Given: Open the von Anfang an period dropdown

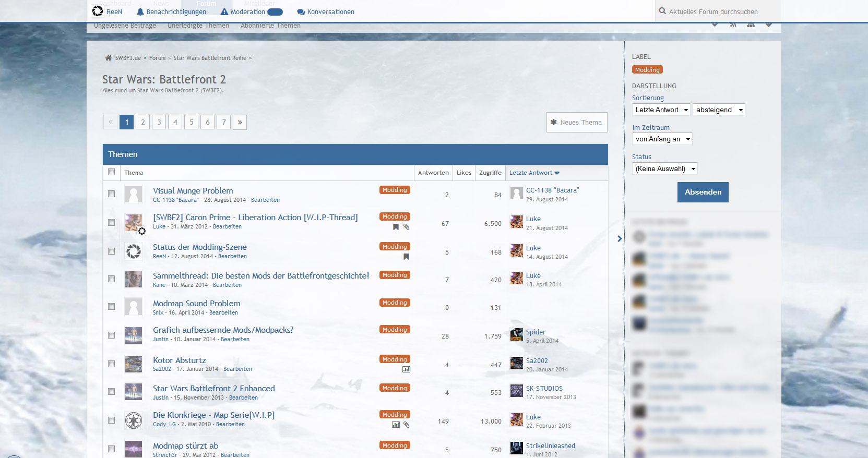Looking at the screenshot, I should coord(662,139).
